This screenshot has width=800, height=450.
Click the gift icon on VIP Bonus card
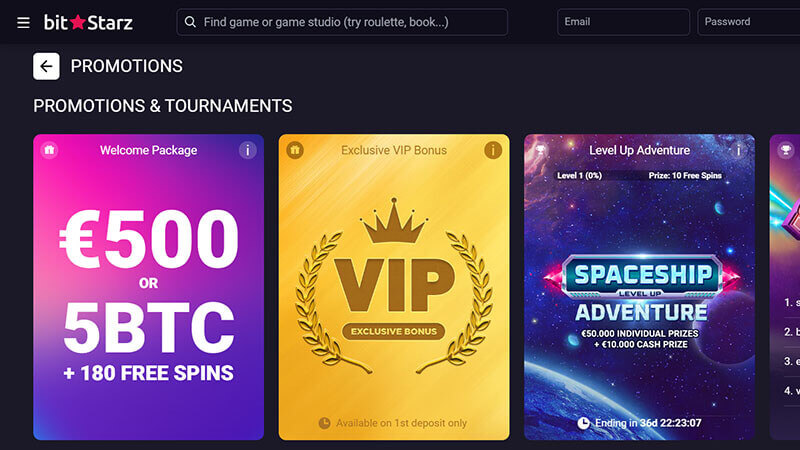(x=294, y=150)
